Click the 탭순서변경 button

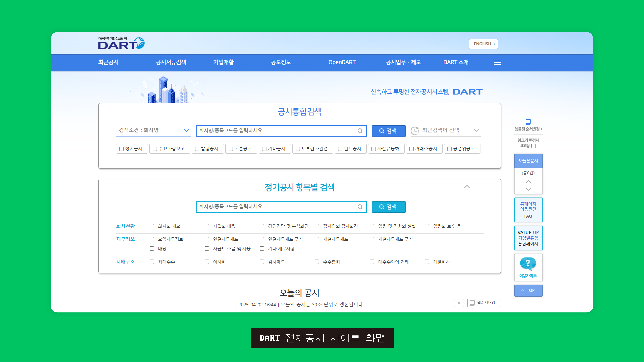coord(484,303)
